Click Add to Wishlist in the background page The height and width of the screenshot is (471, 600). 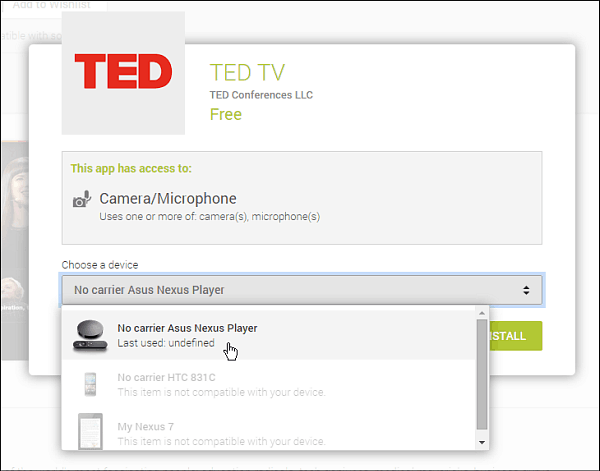52,5
